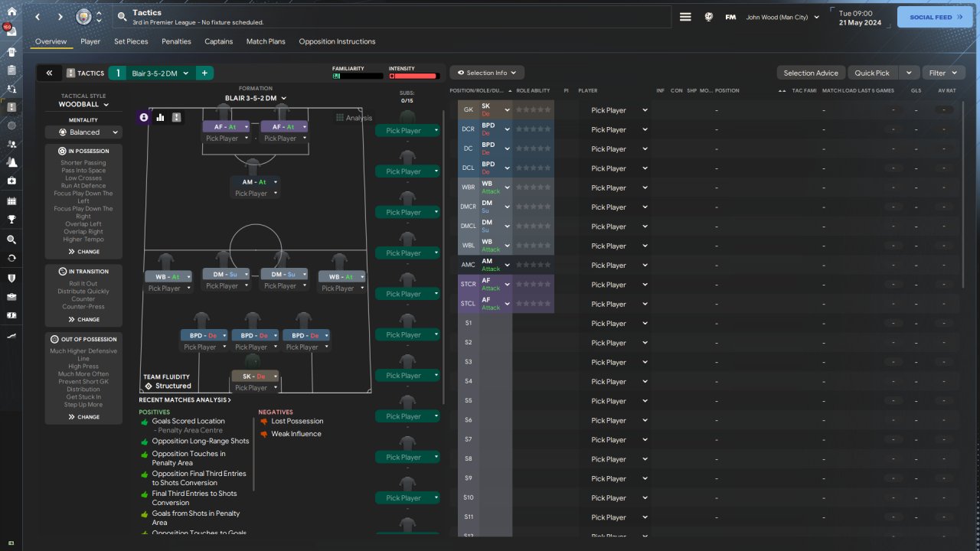Image resolution: width=980 pixels, height=551 pixels.
Task: Click Change under In Transition
Action: click(83, 320)
